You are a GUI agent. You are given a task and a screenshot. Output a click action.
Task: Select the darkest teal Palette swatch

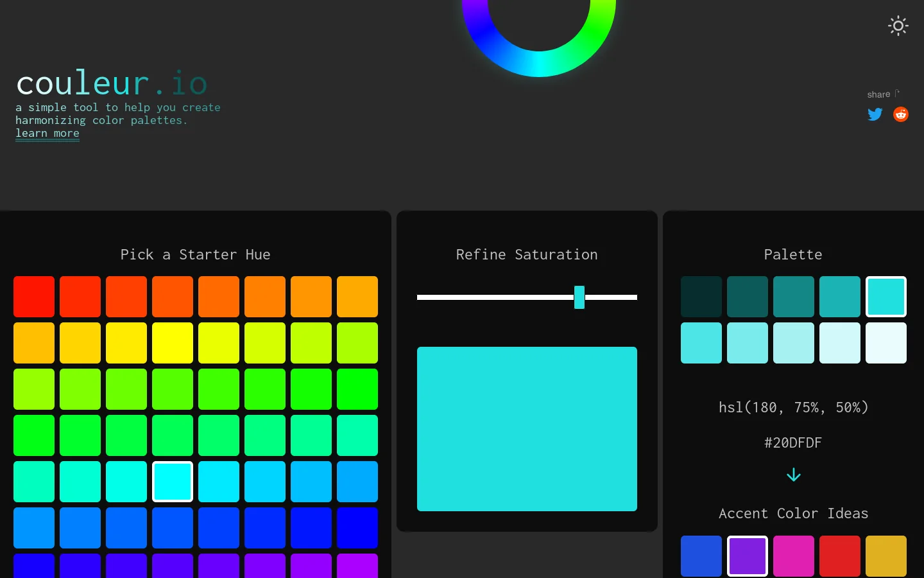point(701,297)
